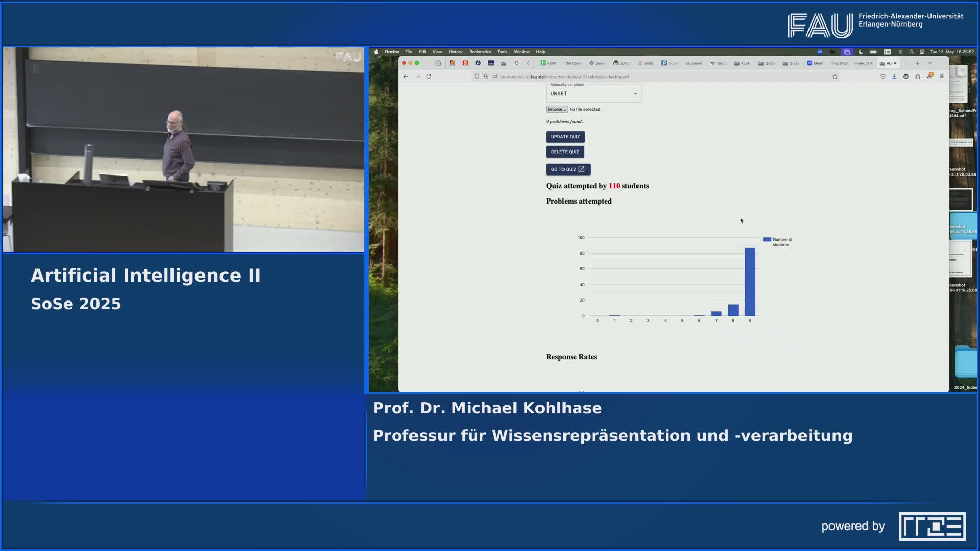The height and width of the screenshot is (551, 980).
Task: Click the page reload icon
Action: tap(429, 77)
